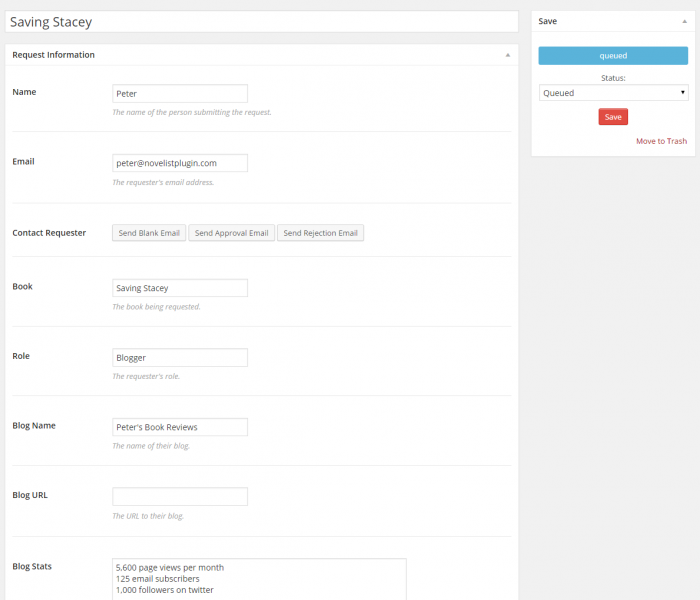Focus the Name field containing Peter
This screenshot has height=600, width=700.
coord(180,94)
